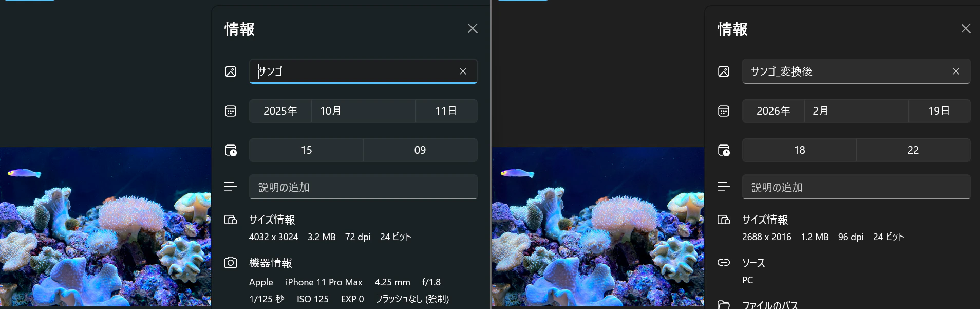Close the left 情報 panel
Viewport: 980px width, 309px height.
[x=473, y=29]
